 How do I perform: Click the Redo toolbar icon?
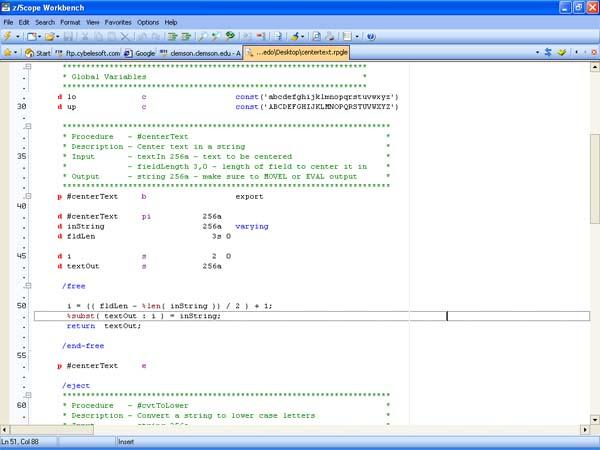coord(155,36)
